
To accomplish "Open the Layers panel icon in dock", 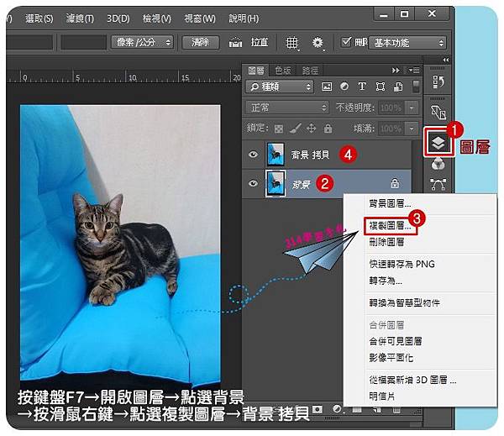I will (x=438, y=142).
